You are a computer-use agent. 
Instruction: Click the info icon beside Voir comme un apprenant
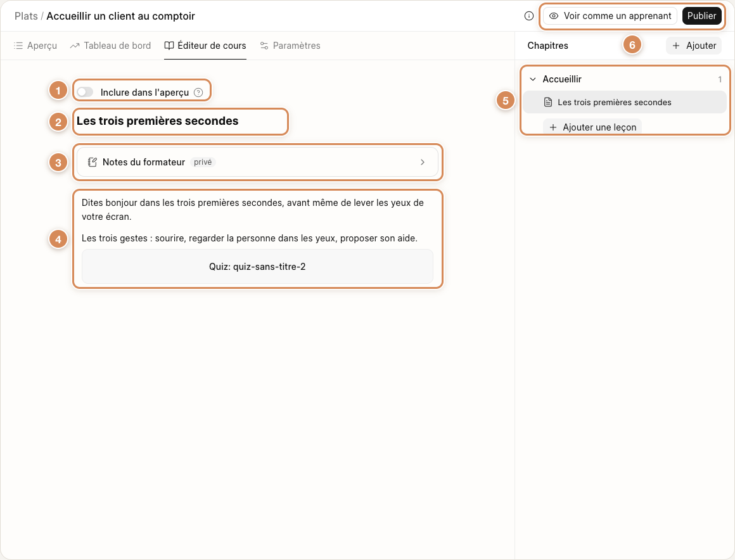pyautogui.click(x=528, y=16)
